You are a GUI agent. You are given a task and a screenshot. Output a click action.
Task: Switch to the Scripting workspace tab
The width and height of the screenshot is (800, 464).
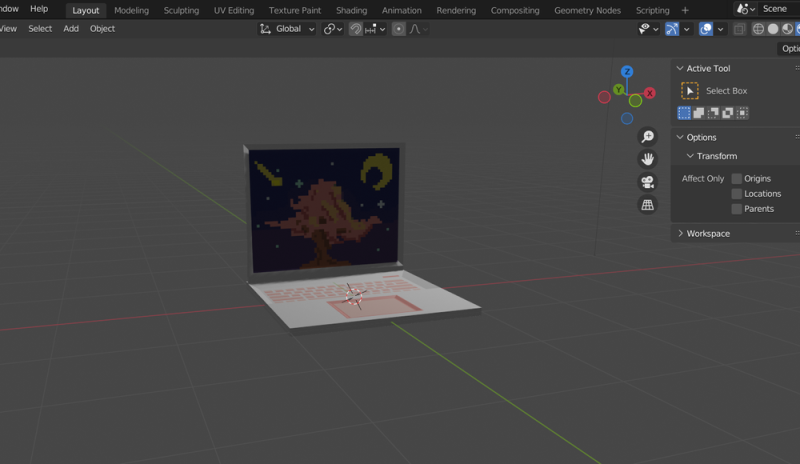tap(652, 10)
